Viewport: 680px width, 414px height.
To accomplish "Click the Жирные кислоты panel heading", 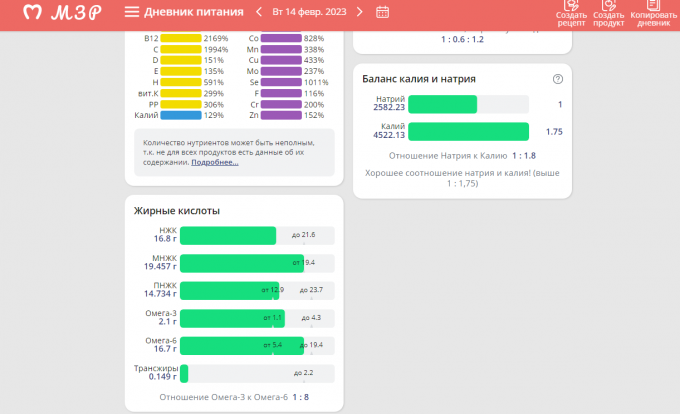I will pos(177,211).
